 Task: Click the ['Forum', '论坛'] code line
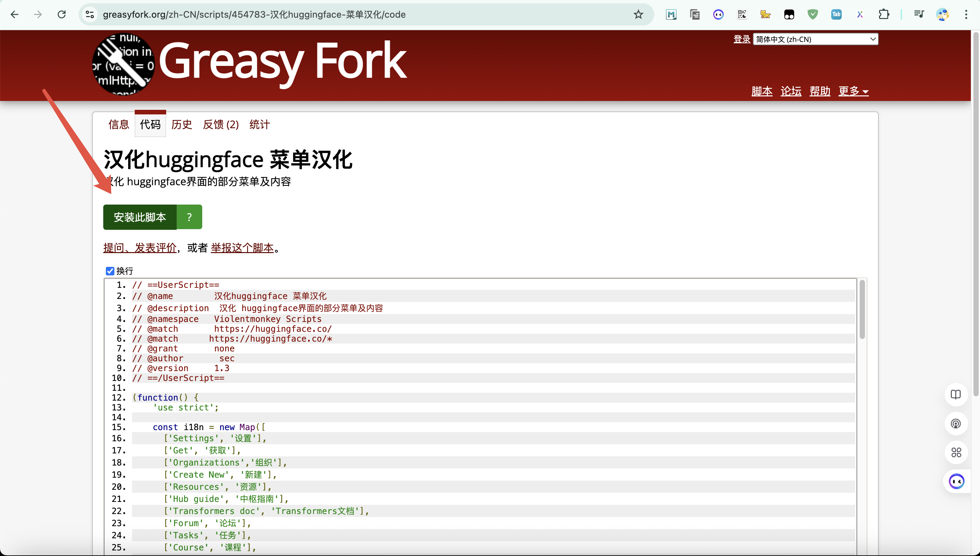pyautogui.click(x=207, y=523)
